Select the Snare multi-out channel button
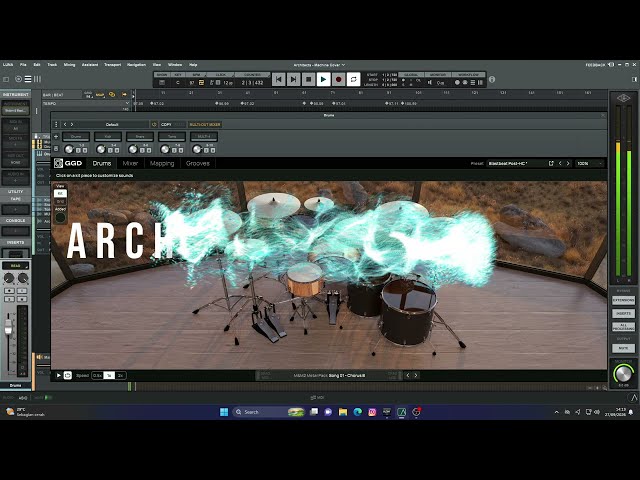Screen dimensions: 640x480 tap(140, 136)
